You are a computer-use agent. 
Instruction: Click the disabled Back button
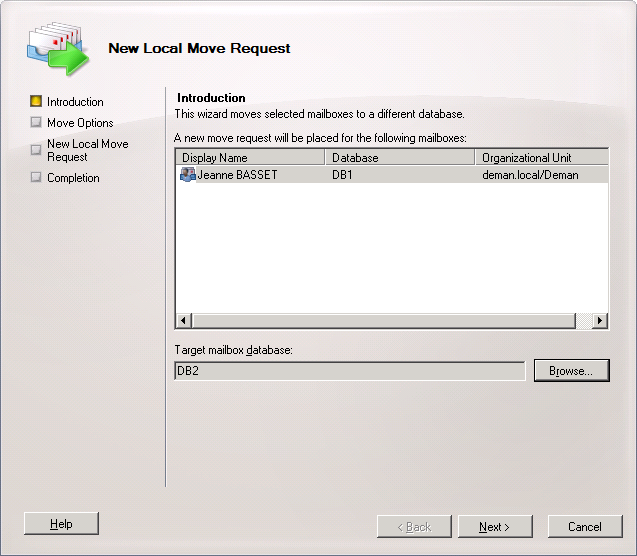tap(414, 526)
